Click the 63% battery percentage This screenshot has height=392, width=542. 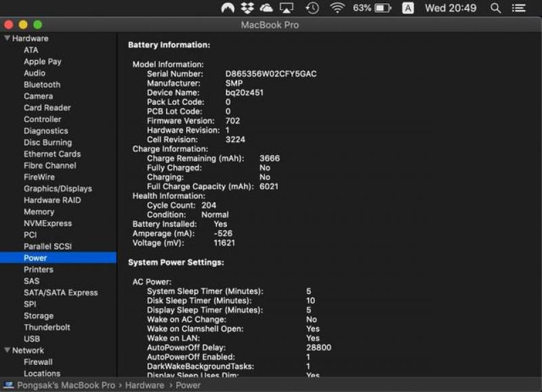(362, 8)
